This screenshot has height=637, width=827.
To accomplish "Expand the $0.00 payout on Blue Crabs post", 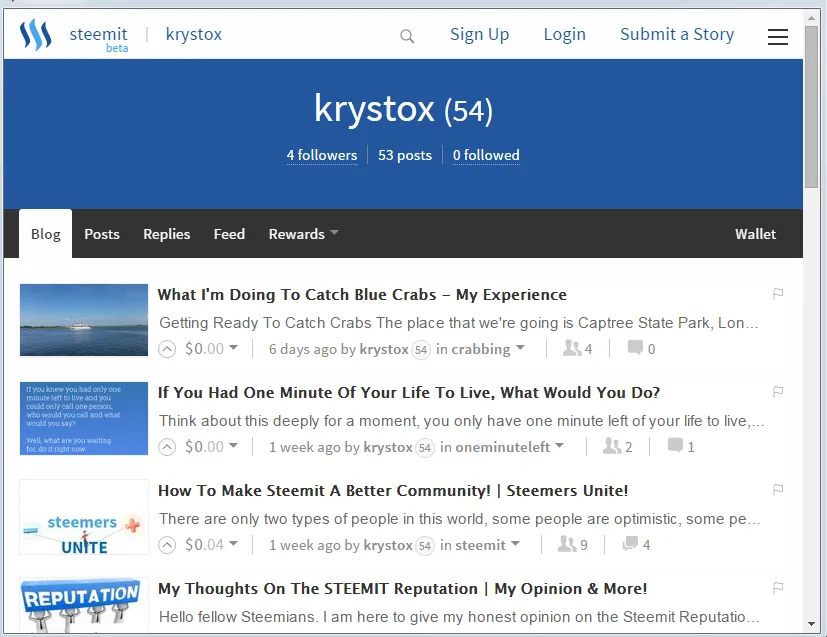I will coord(211,349).
